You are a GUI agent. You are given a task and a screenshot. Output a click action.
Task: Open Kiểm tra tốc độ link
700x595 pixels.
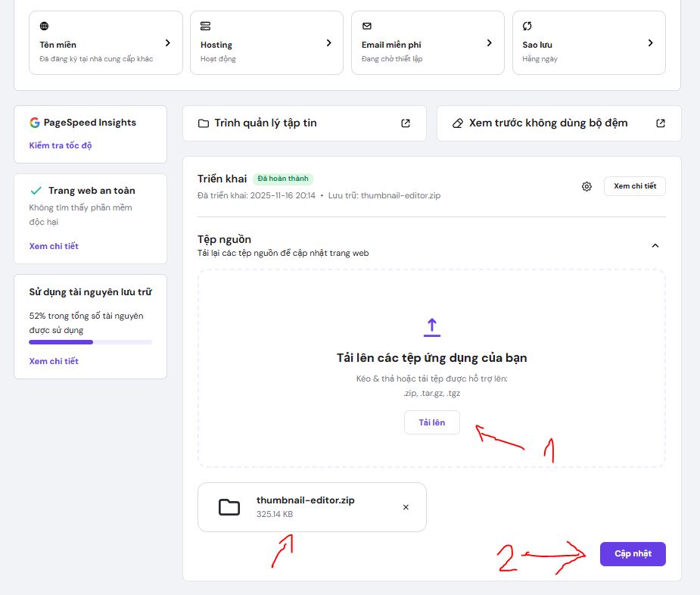(x=61, y=145)
